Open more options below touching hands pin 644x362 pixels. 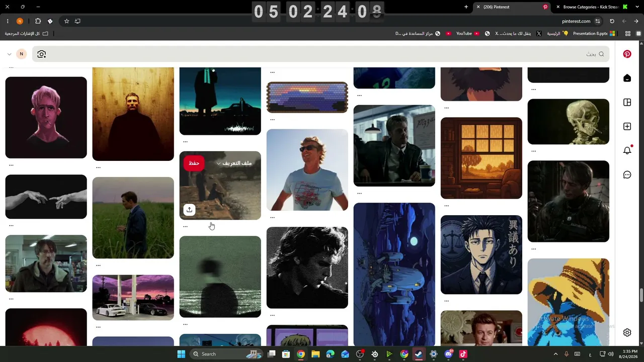11,225
